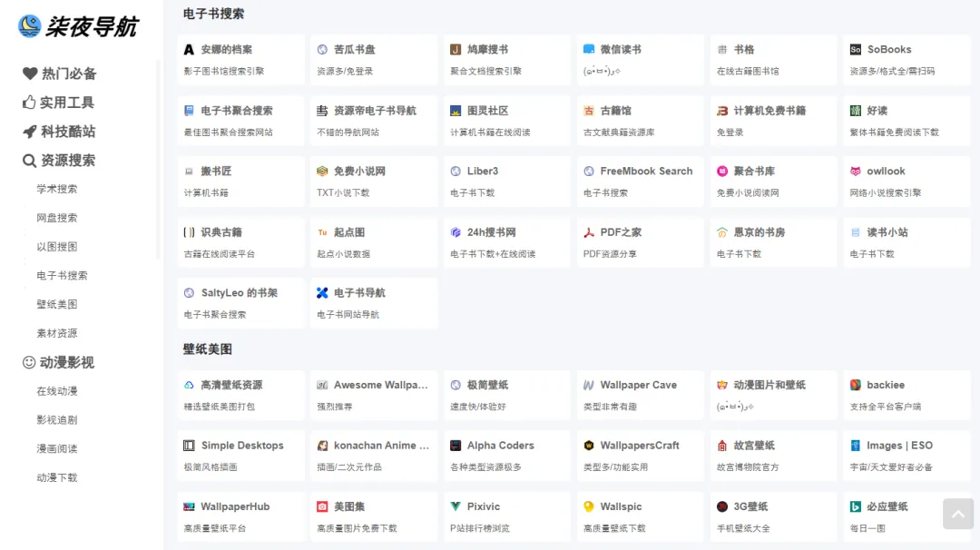Click the 3G壁纸 dark round icon
This screenshot has height=550, width=980.
coord(722,506)
